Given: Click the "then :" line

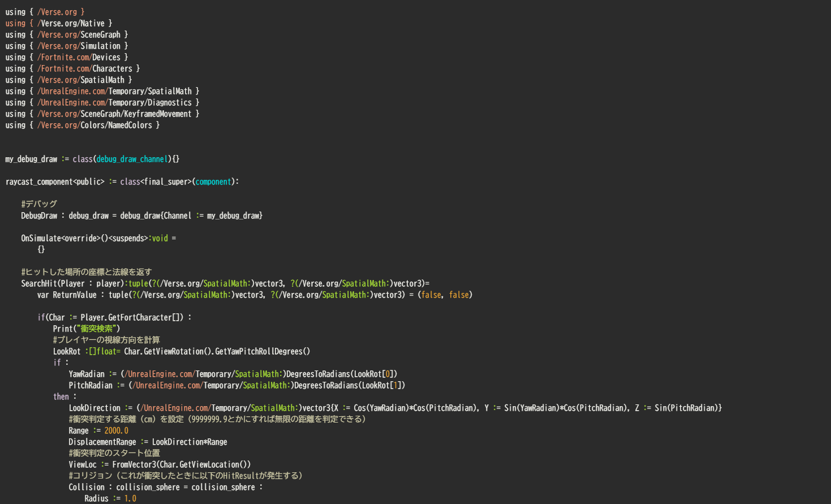Looking at the screenshot, I should coord(64,397).
